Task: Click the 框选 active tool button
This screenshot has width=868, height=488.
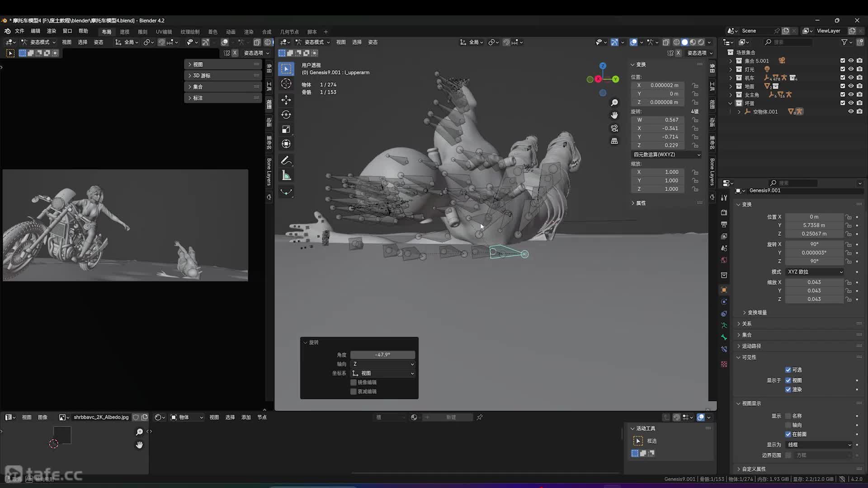Action: [638, 441]
